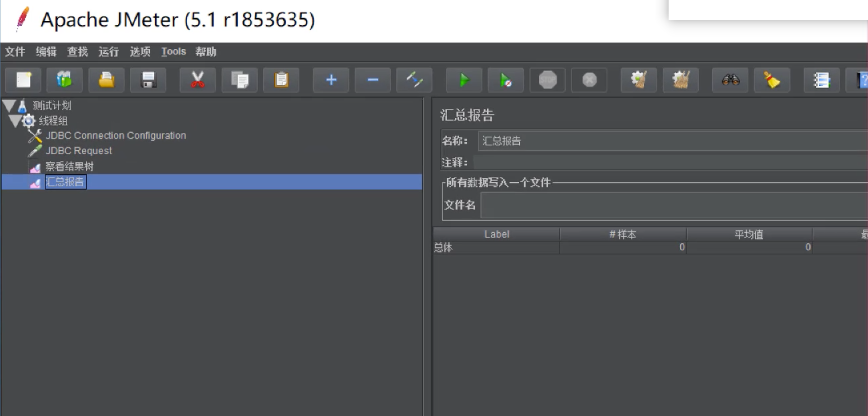Click the 平均值 column header
Viewport: 868px width, 416px height.
click(x=749, y=234)
